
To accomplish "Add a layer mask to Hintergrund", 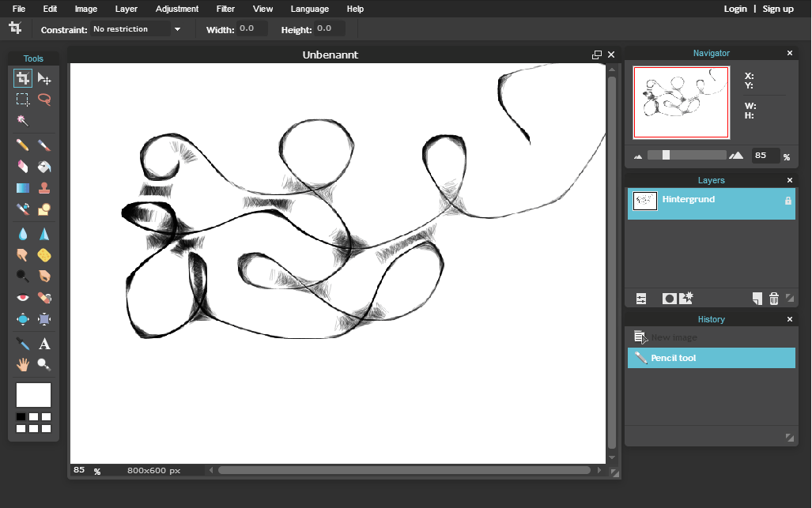I will click(x=668, y=299).
